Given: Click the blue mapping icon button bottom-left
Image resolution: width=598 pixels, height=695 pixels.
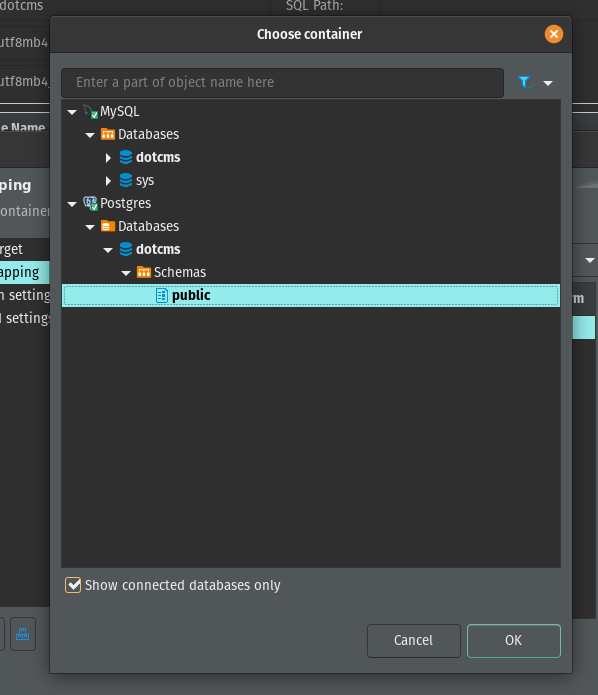Looking at the screenshot, I should [x=23, y=634].
